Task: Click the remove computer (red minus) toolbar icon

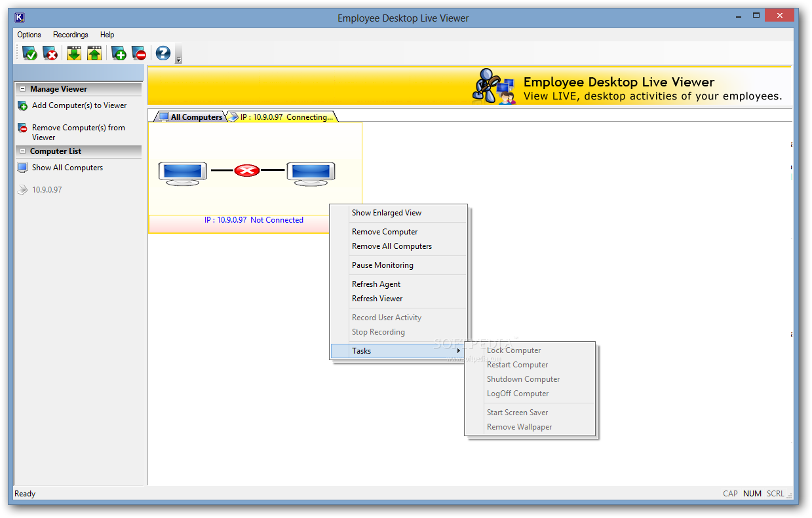Action: tap(138, 54)
